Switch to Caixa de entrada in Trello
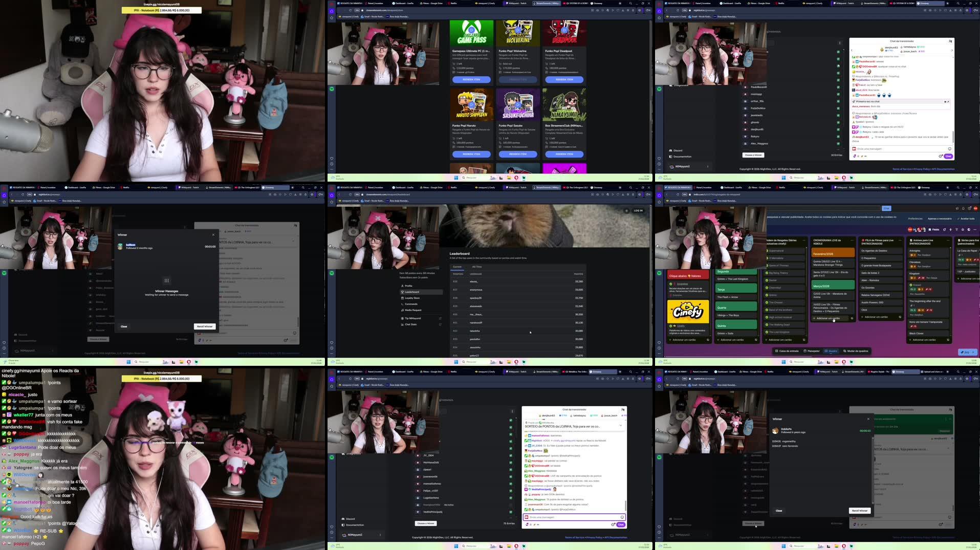The width and height of the screenshot is (980, 550). 789,351
